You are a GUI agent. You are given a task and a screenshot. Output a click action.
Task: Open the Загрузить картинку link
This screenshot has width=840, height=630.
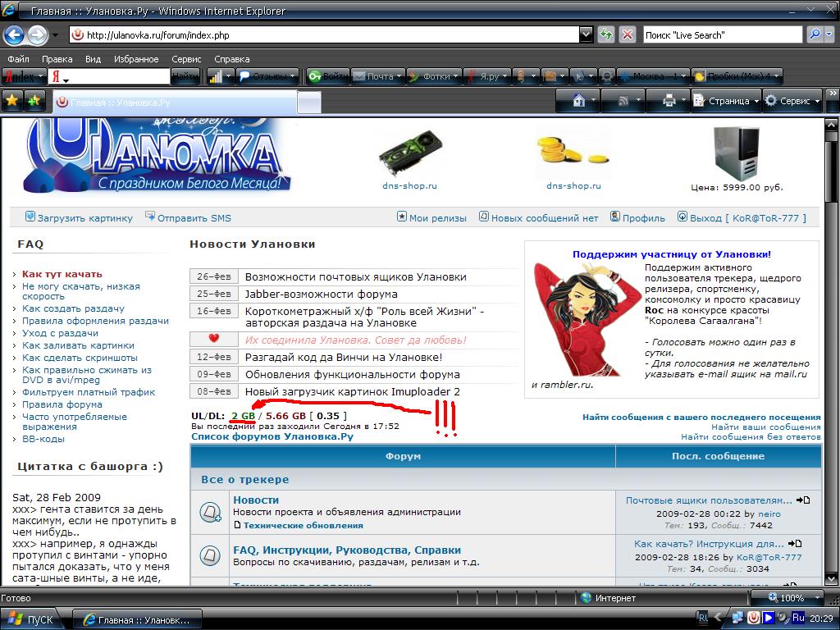[84, 218]
